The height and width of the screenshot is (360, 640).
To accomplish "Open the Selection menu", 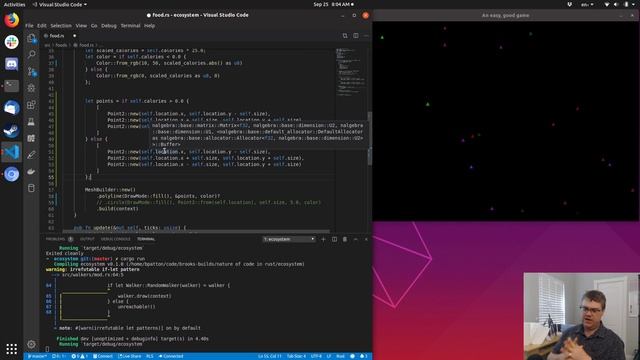I will point(61,26).
